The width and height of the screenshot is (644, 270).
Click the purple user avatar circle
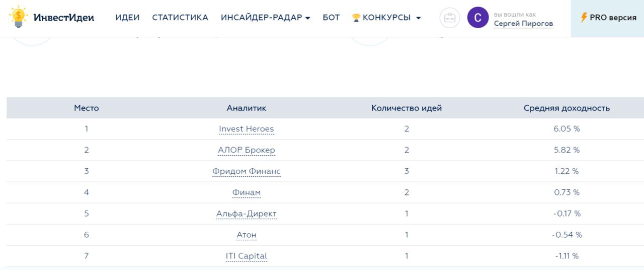(477, 18)
